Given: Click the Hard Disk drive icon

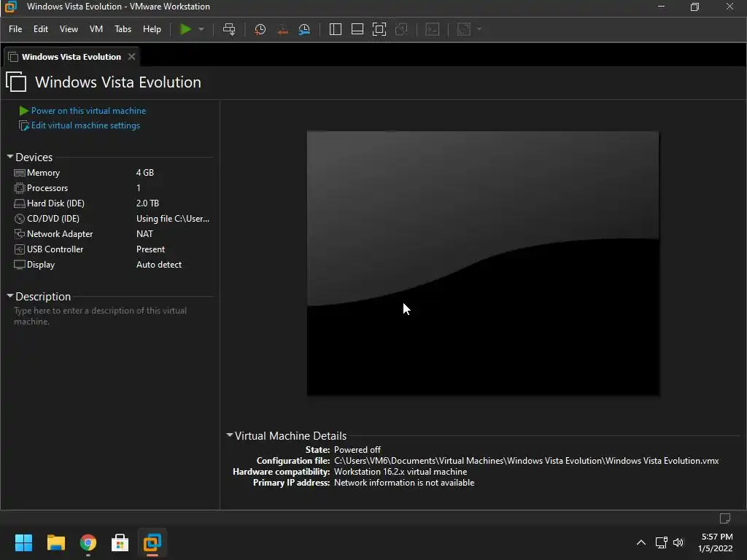Looking at the screenshot, I should pos(20,203).
